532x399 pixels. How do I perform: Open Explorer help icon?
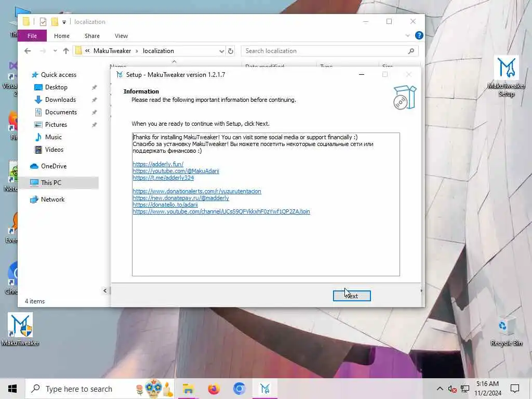click(419, 35)
